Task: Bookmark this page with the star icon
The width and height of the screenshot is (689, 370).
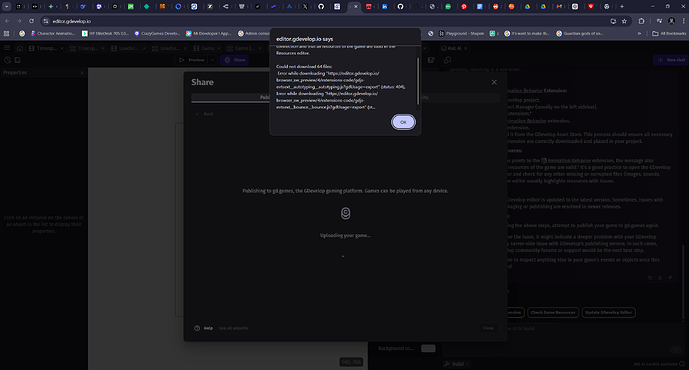Action: [624, 21]
